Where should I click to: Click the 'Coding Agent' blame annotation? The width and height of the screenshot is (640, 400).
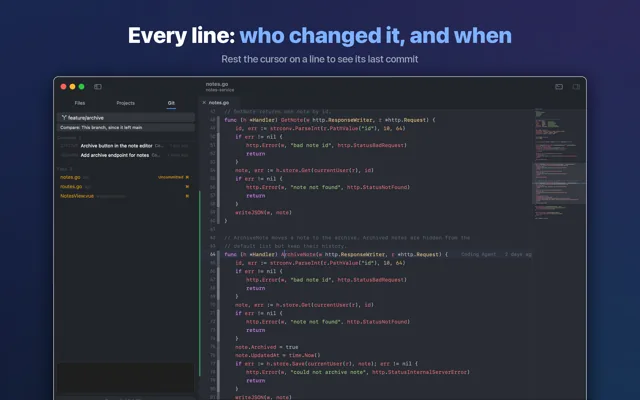pyautogui.click(x=478, y=254)
